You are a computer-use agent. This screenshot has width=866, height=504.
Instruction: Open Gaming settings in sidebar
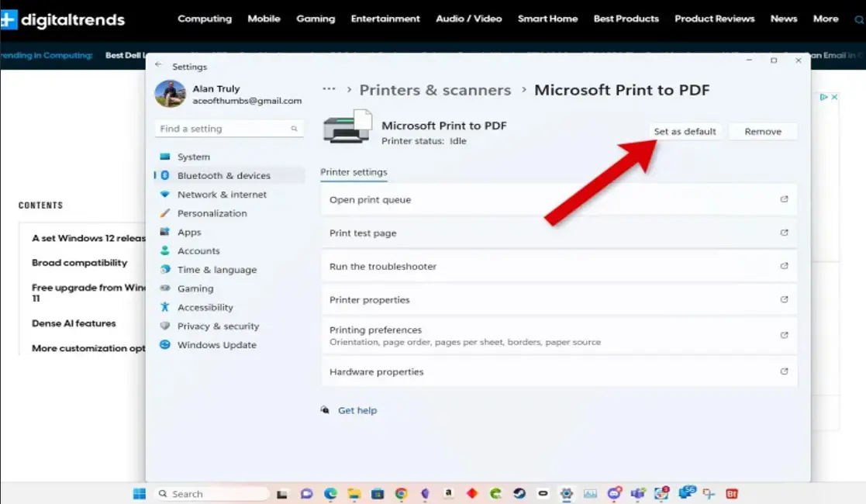pos(229,288)
